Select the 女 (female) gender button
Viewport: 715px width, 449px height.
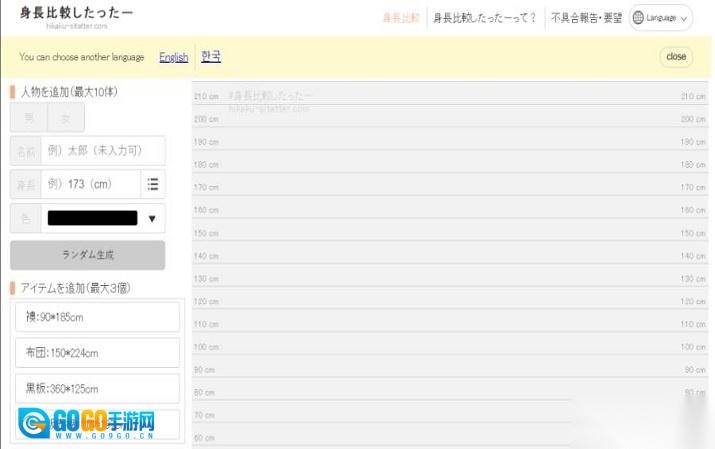(66, 118)
